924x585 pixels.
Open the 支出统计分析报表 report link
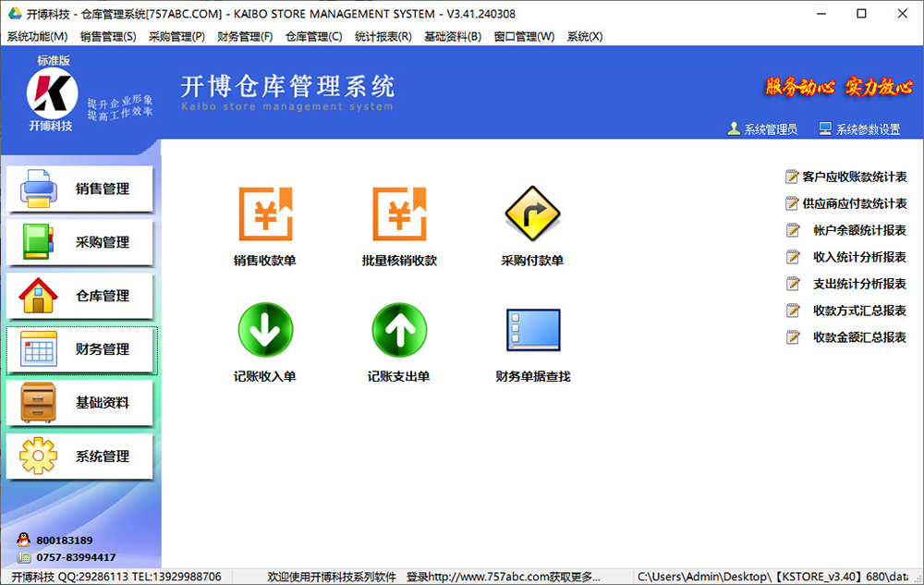pos(859,284)
